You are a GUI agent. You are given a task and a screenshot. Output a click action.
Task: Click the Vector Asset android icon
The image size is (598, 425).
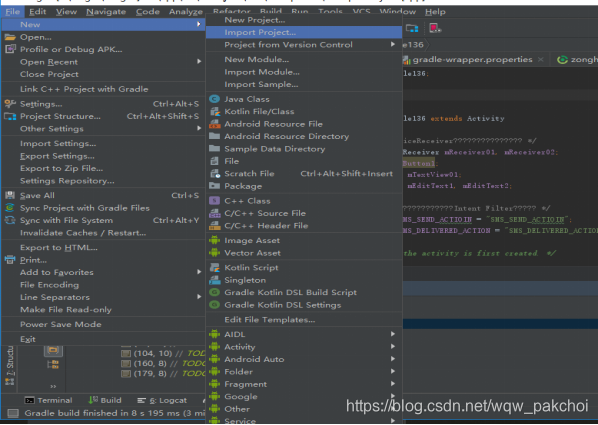point(215,253)
